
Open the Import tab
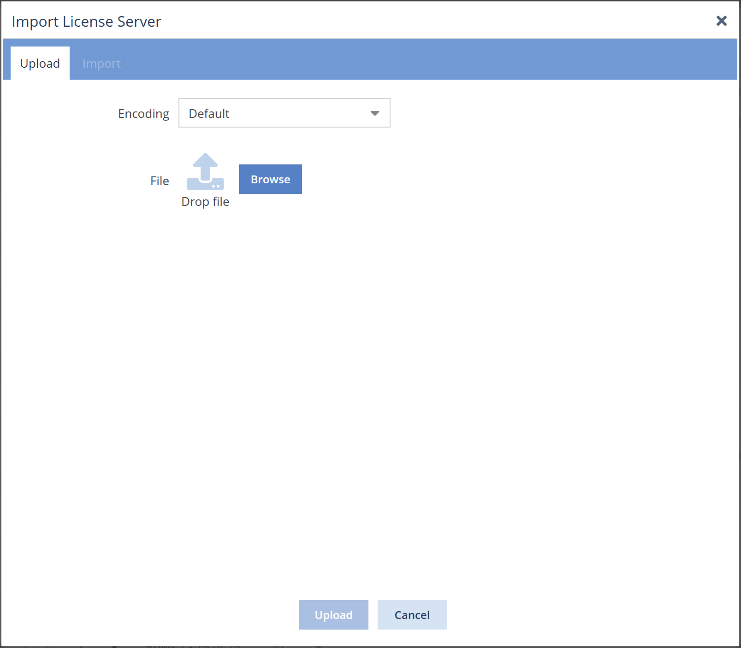101,63
